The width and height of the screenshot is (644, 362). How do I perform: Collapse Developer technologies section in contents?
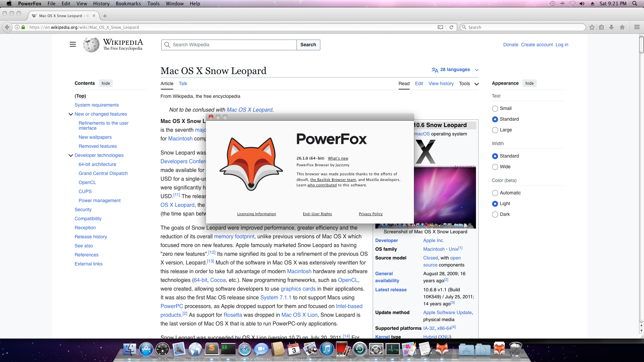(70, 155)
